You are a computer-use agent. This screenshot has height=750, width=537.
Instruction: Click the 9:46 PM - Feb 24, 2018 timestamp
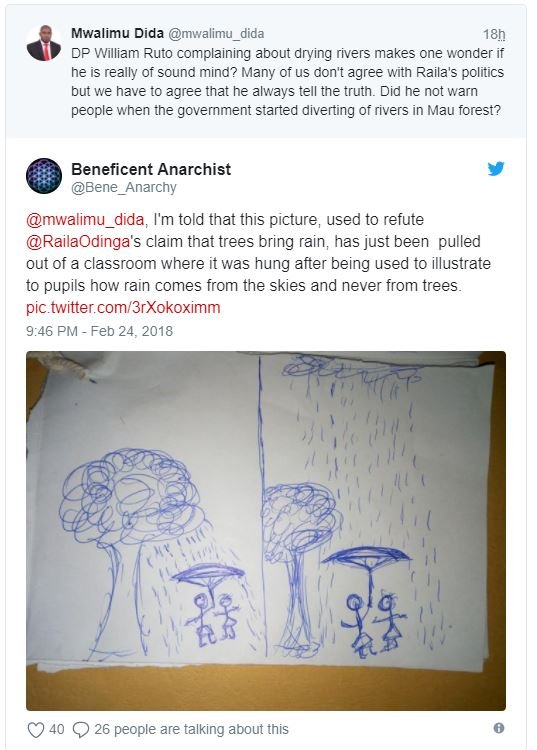click(x=99, y=331)
